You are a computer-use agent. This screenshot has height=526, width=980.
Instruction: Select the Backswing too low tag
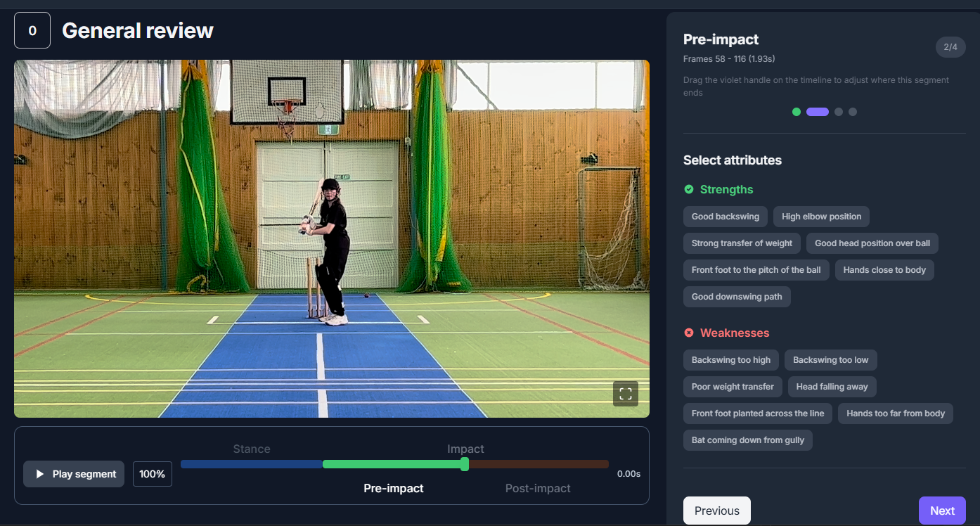tap(830, 360)
